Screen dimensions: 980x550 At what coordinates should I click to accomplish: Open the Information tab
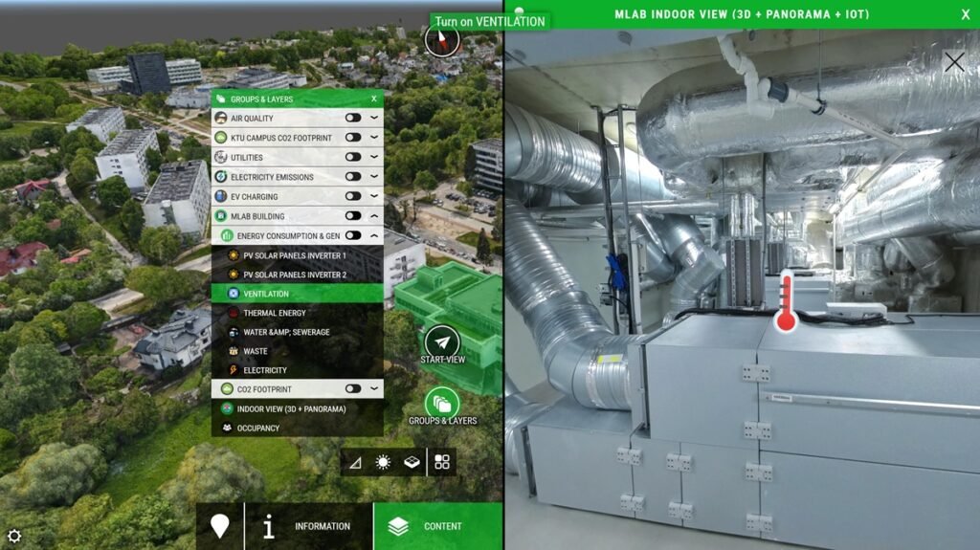[308, 526]
